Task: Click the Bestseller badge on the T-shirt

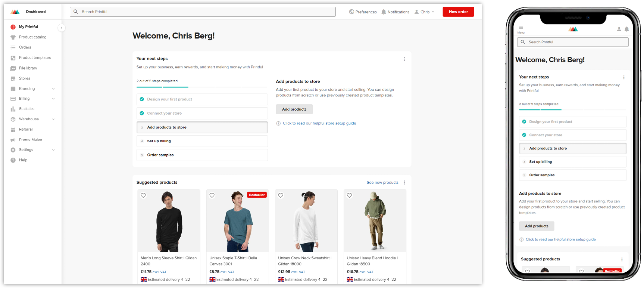Action: coord(257,195)
